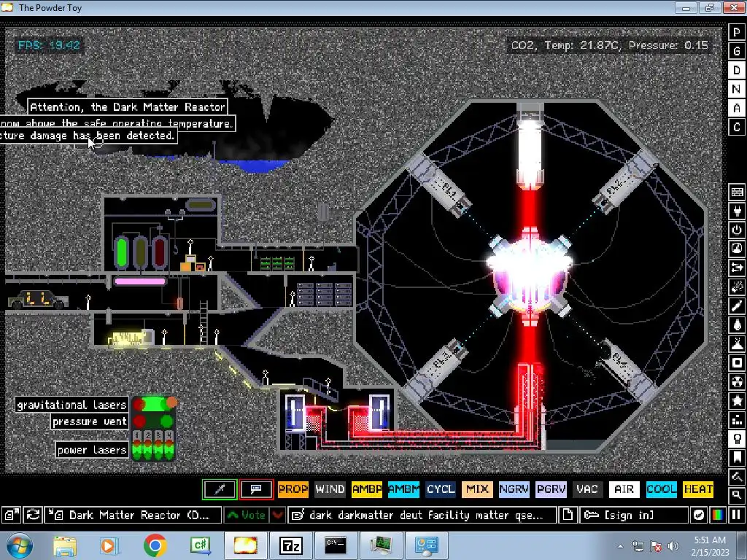Toggle the P mode button
This screenshot has width=747, height=560.
(x=737, y=32)
